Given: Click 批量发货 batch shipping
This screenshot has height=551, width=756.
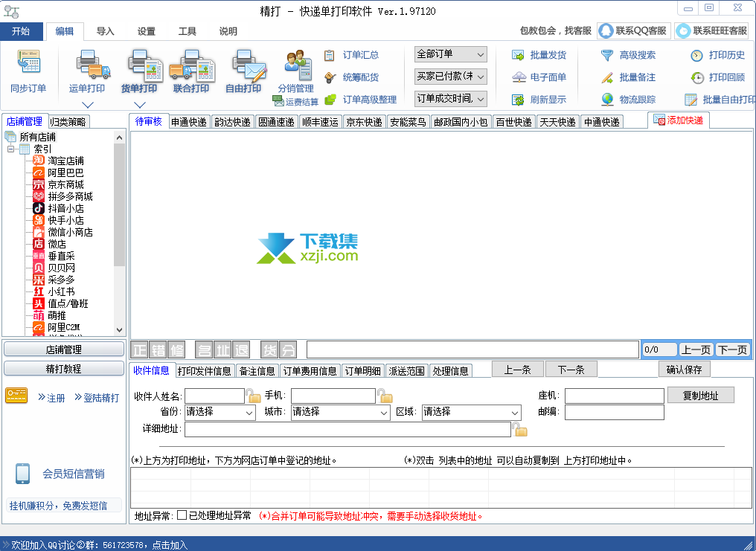Looking at the screenshot, I should tap(539, 55).
